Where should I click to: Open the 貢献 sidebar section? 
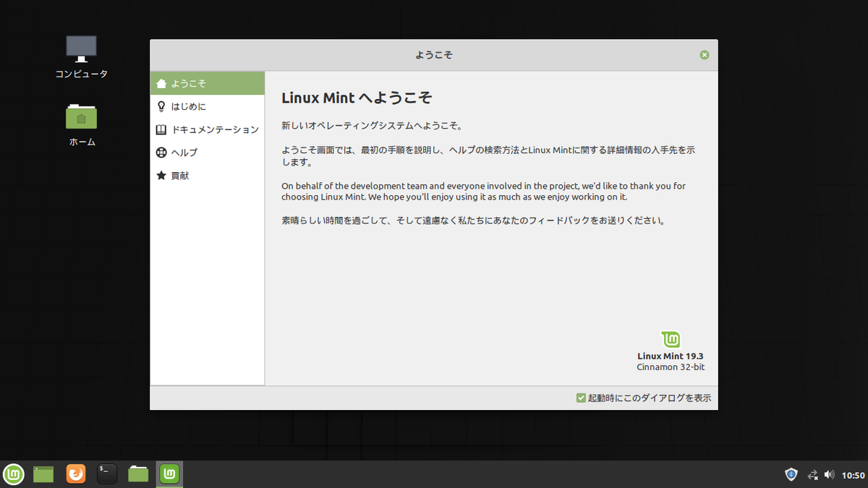coord(208,176)
